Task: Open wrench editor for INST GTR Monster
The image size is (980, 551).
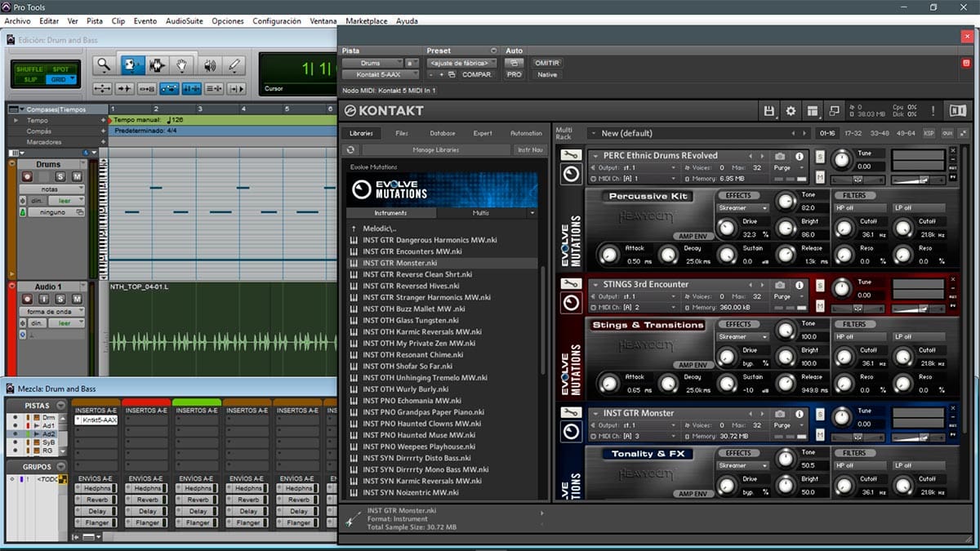Action: click(571, 413)
